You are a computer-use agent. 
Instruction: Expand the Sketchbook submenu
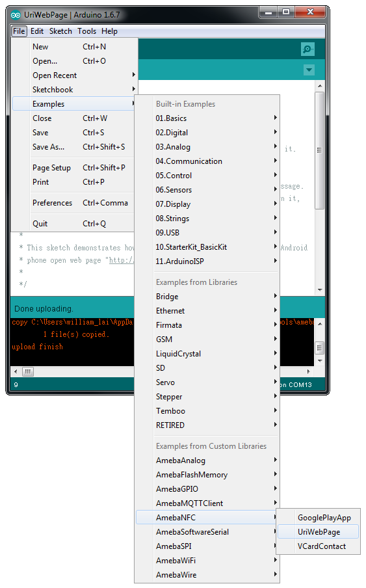pyautogui.click(x=74, y=90)
